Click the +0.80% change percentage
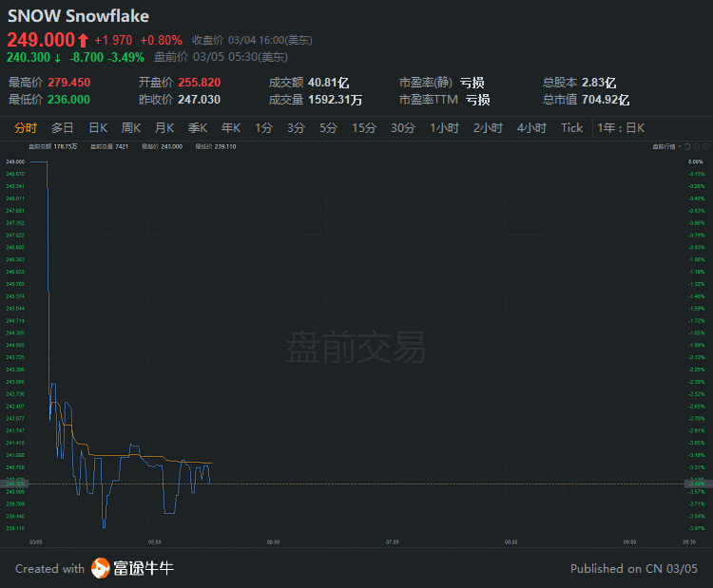This screenshot has width=713, height=588. pyautogui.click(x=162, y=41)
